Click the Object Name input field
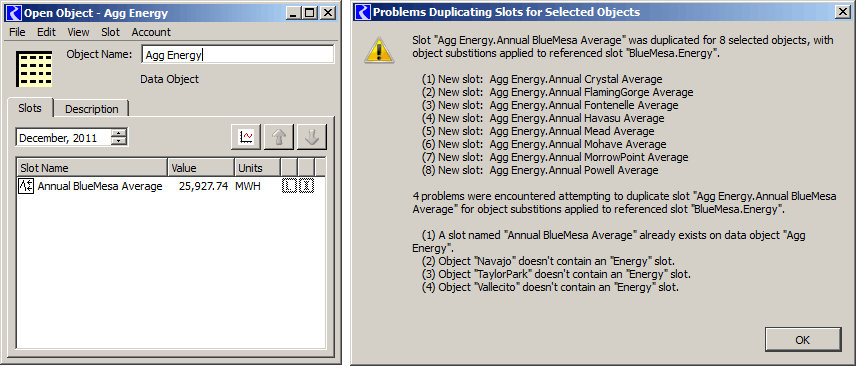 [238, 55]
